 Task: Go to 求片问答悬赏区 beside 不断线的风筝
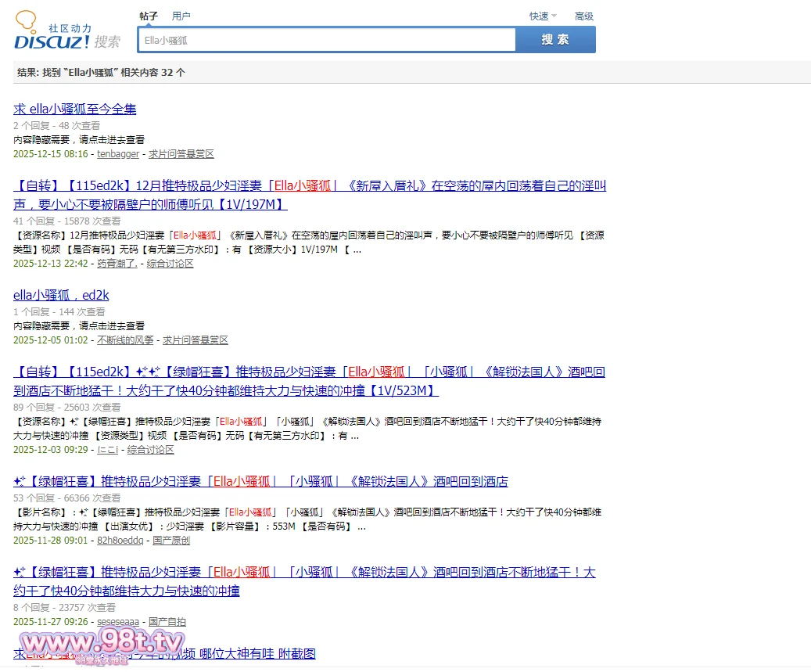pos(196,340)
